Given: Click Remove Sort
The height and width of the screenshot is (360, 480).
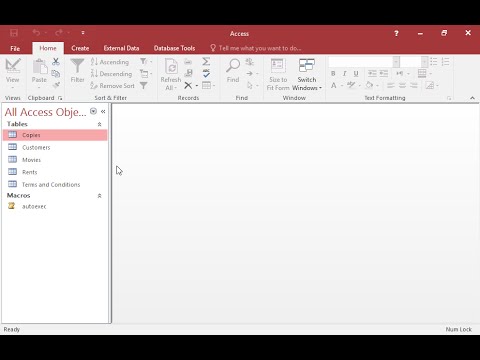Looking at the screenshot, I should [112, 86].
